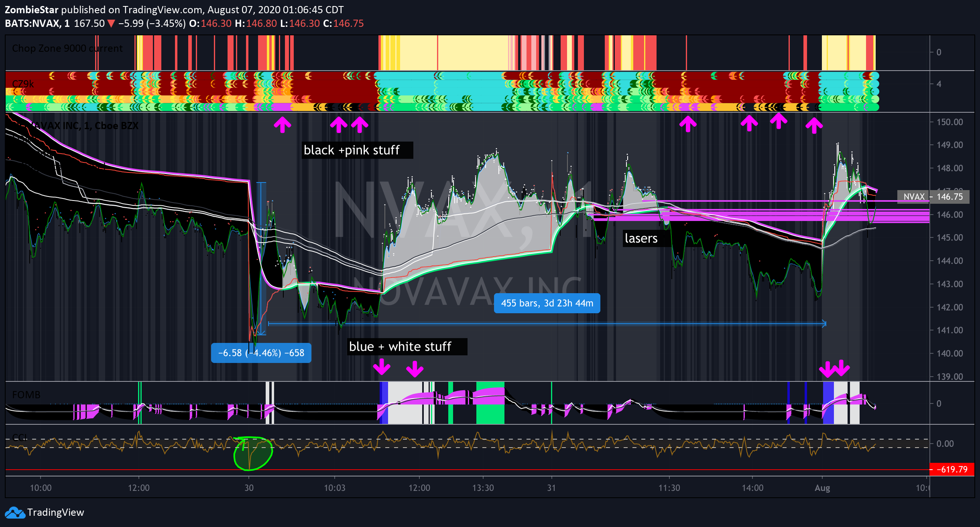This screenshot has width=980, height=527.
Task: Select the 'blue + white stuff' text annotation
Action: coord(407,347)
